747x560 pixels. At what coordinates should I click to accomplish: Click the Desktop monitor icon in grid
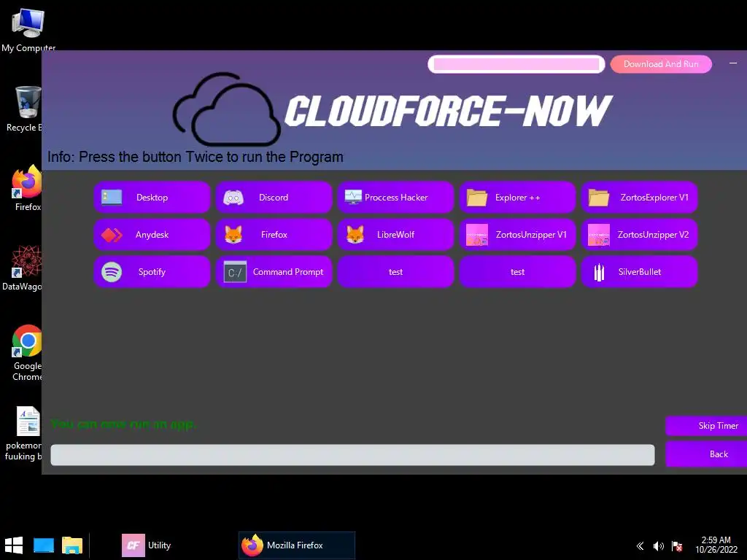point(112,197)
